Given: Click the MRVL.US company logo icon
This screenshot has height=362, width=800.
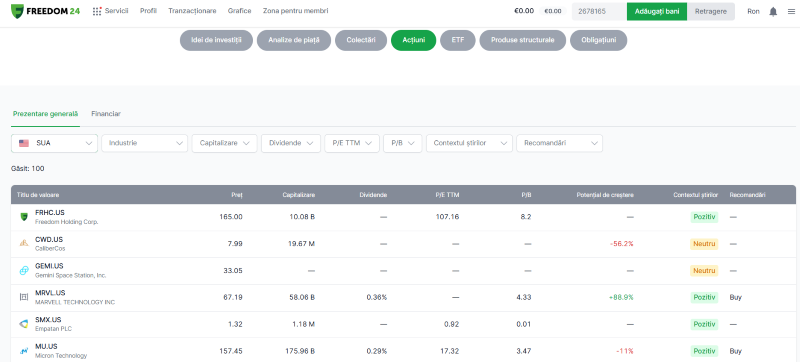Looking at the screenshot, I should (23, 297).
